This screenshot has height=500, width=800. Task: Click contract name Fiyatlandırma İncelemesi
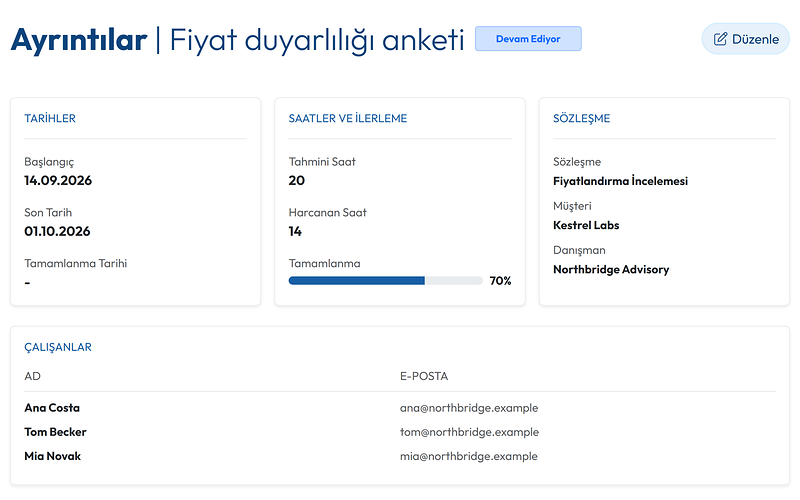pos(620,181)
